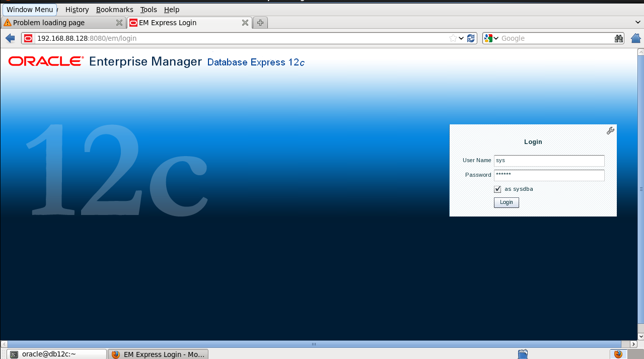The height and width of the screenshot is (359, 644).
Task: Open the history dropdown arrow in the address bar
Action: pos(461,38)
